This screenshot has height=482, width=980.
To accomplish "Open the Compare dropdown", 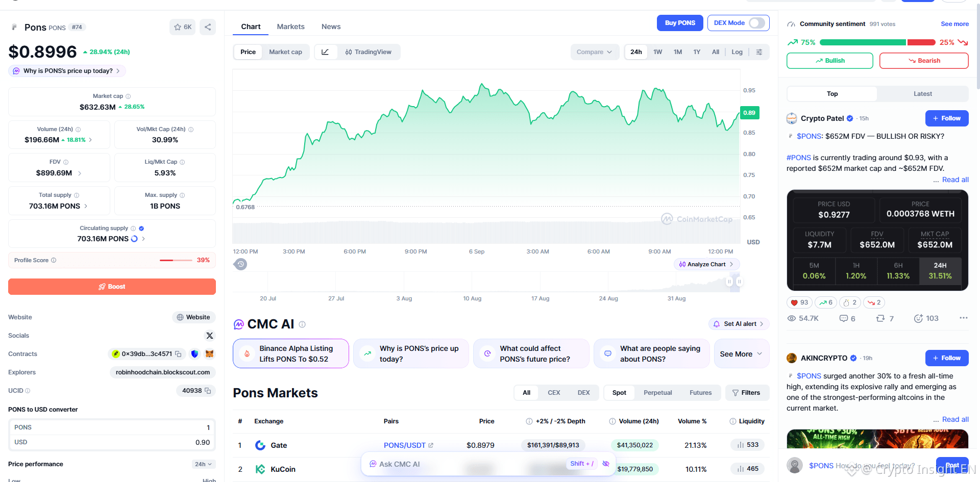I will pyautogui.click(x=594, y=52).
